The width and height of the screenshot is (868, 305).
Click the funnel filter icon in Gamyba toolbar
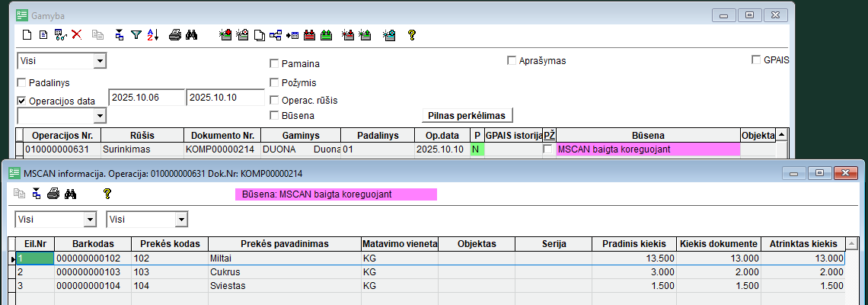point(136,34)
